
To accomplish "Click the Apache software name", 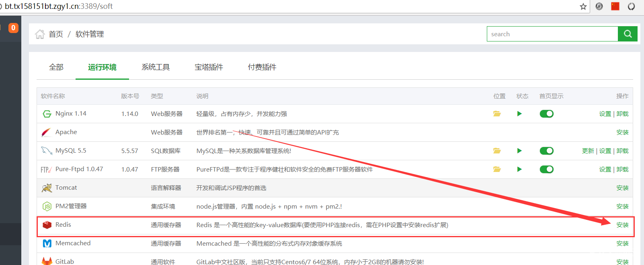I will click(66, 132).
